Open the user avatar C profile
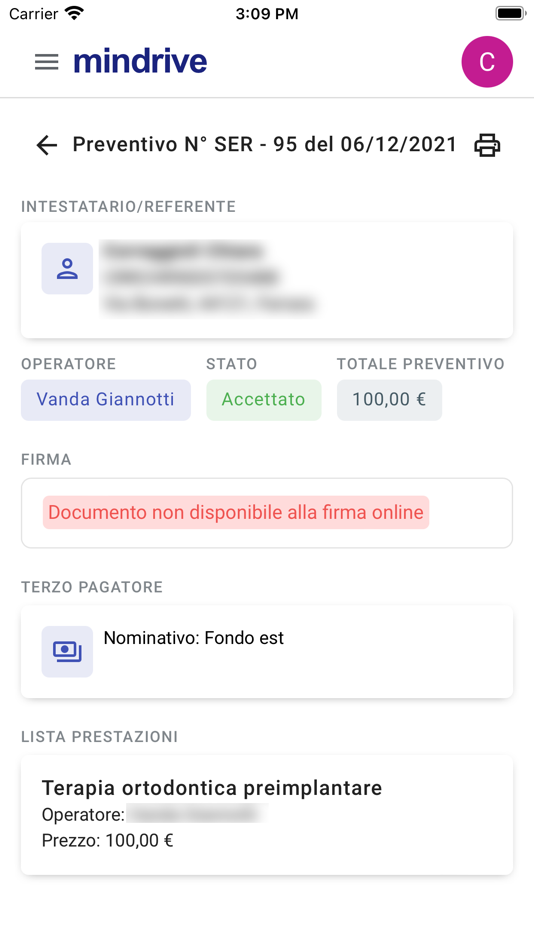534x950 pixels. (487, 62)
